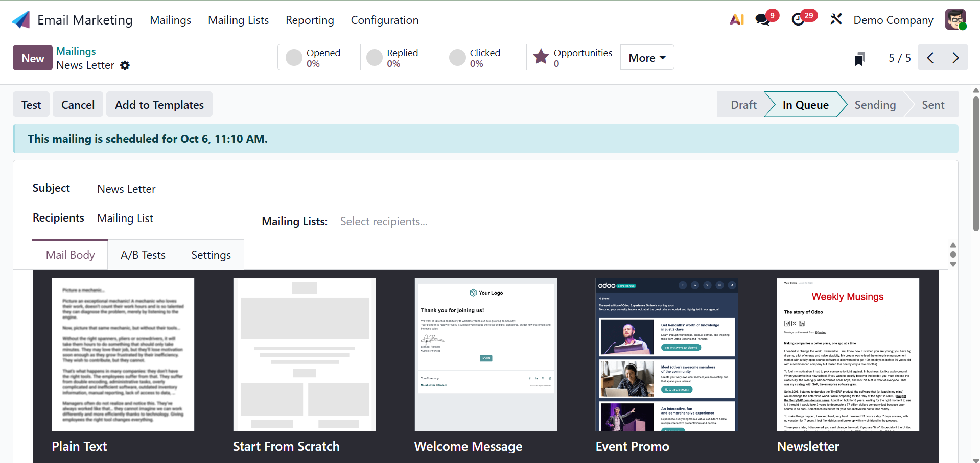Open the AI assistant icon
Viewport: 980px width, 463px height.
[736, 20]
